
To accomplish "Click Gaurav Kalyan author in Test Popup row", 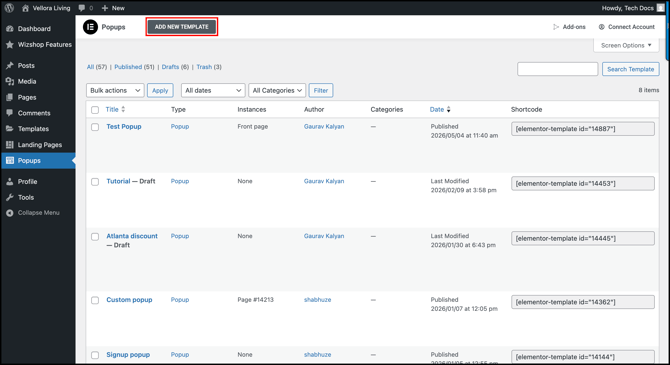I will 324,127.
